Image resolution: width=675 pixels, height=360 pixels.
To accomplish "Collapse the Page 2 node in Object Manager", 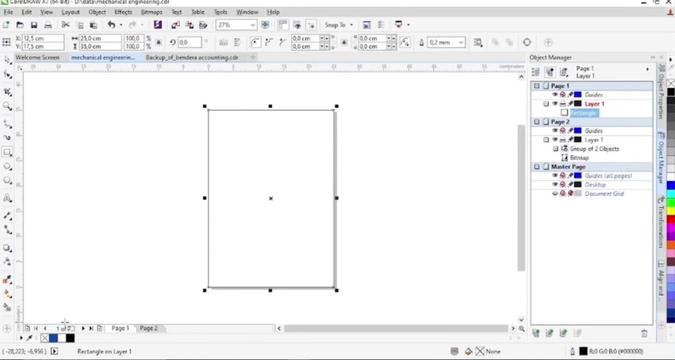I will tap(536, 122).
